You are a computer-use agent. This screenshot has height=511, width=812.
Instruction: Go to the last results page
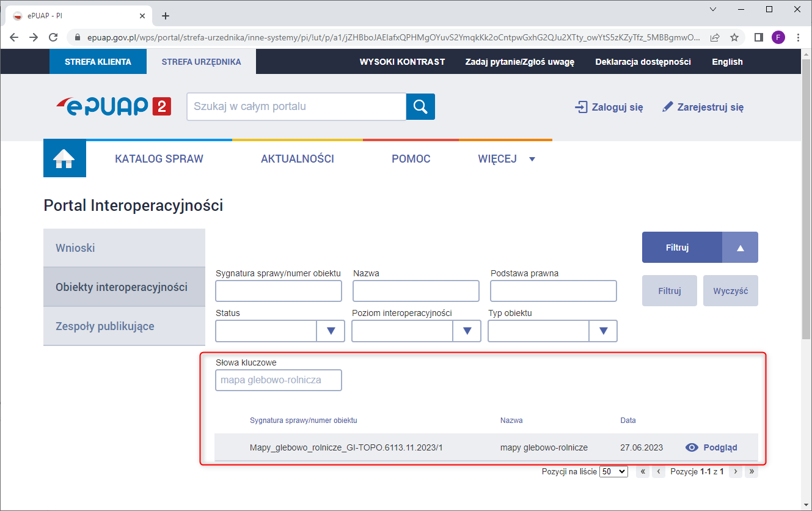tap(751, 472)
